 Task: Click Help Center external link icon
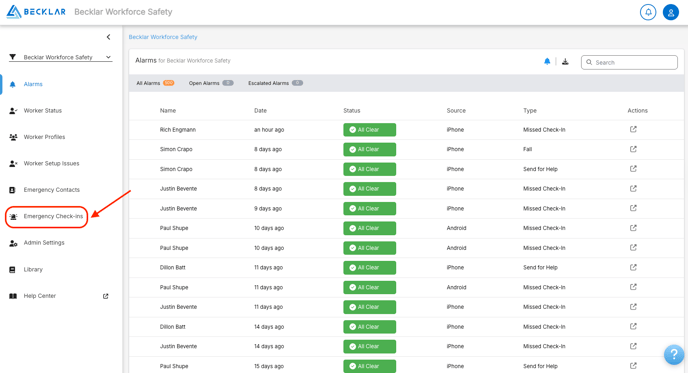tap(106, 296)
